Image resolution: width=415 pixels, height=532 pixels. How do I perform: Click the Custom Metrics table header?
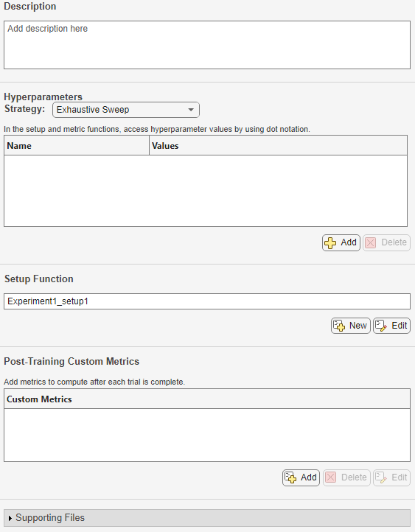(207, 399)
